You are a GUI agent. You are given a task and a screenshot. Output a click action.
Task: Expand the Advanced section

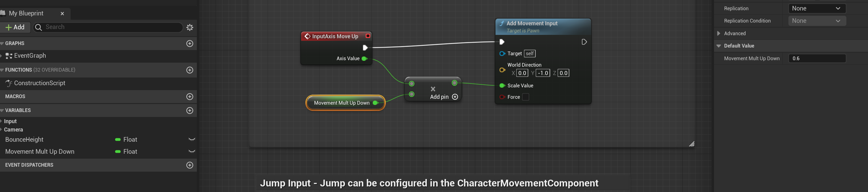tap(718, 33)
